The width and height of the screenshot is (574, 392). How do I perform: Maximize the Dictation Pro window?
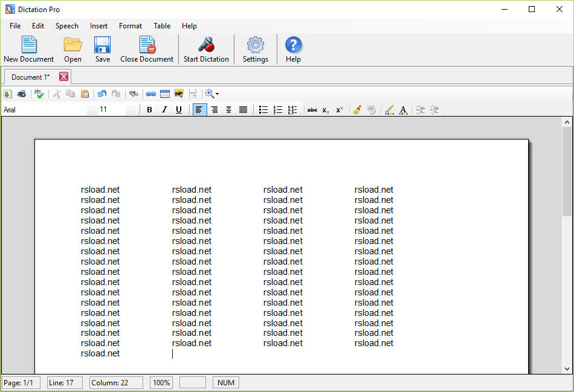click(x=532, y=9)
